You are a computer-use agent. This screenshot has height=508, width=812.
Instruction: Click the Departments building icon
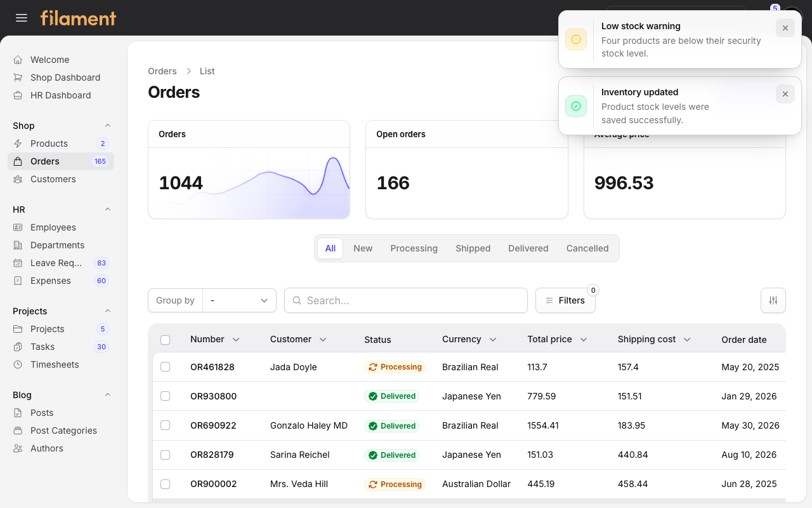click(18, 245)
